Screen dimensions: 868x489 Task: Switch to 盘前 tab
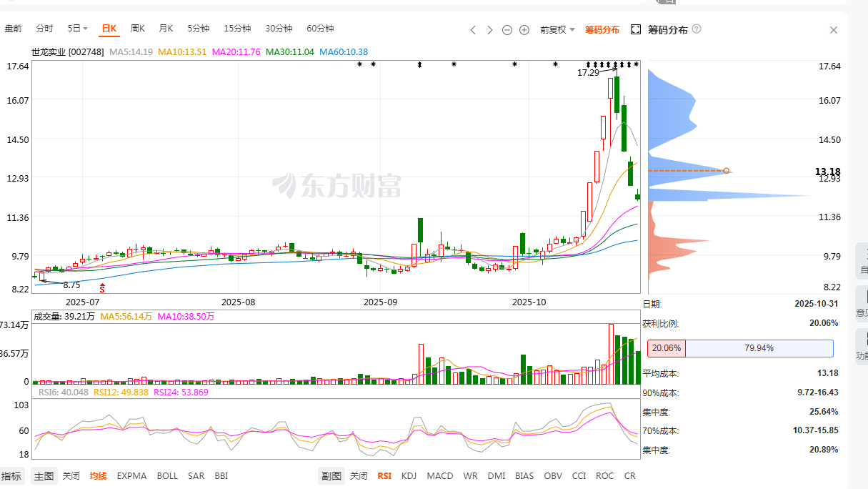pos(14,29)
